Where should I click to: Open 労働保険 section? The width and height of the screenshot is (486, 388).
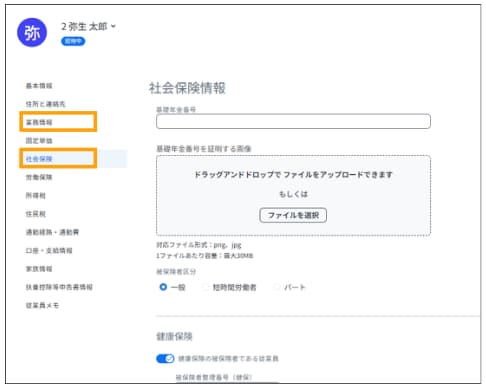pyautogui.click(x=39, y=177)
